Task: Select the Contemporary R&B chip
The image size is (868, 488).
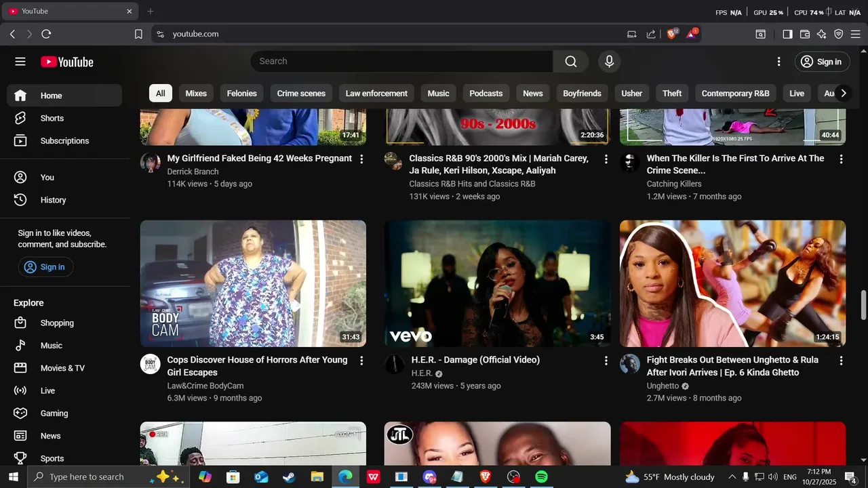Action: pyautogui.click(x=735, y=94)
